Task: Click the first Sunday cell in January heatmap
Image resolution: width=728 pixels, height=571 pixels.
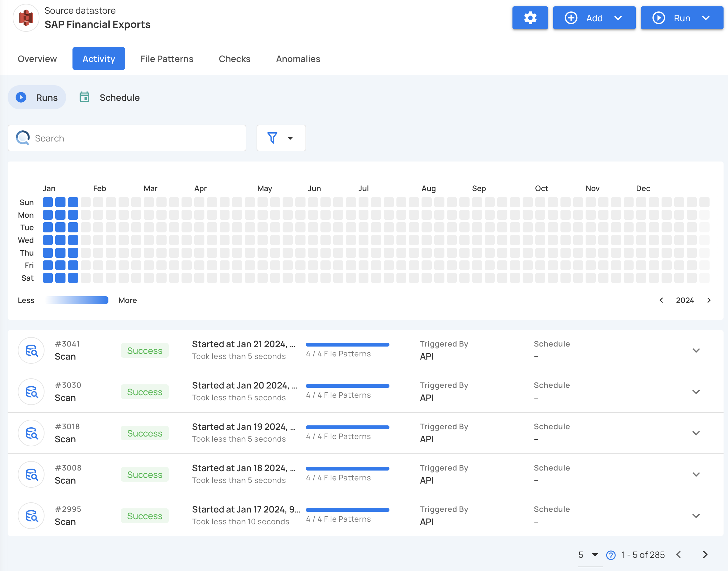Action: coord(48,202)
